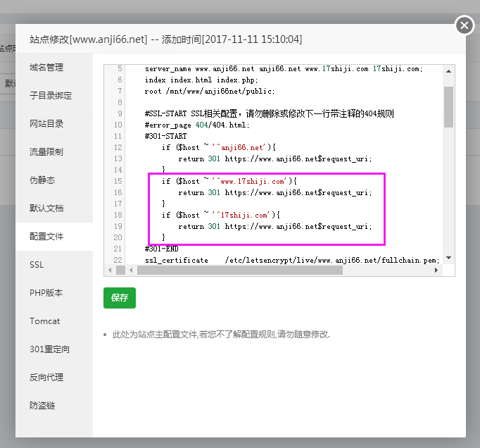Screen dimensions: 480x448
Task: Switch to the Tomcat tab
Action: coord(54,321)
